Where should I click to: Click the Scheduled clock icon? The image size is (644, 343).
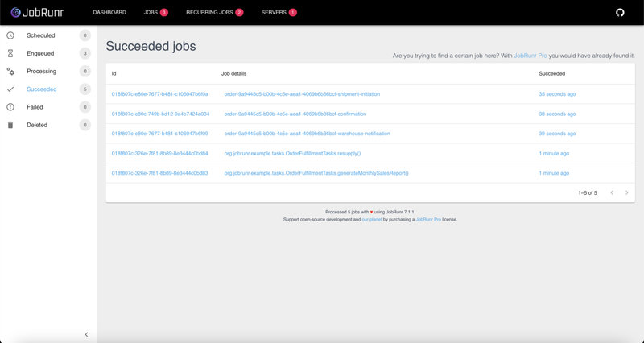10,35
